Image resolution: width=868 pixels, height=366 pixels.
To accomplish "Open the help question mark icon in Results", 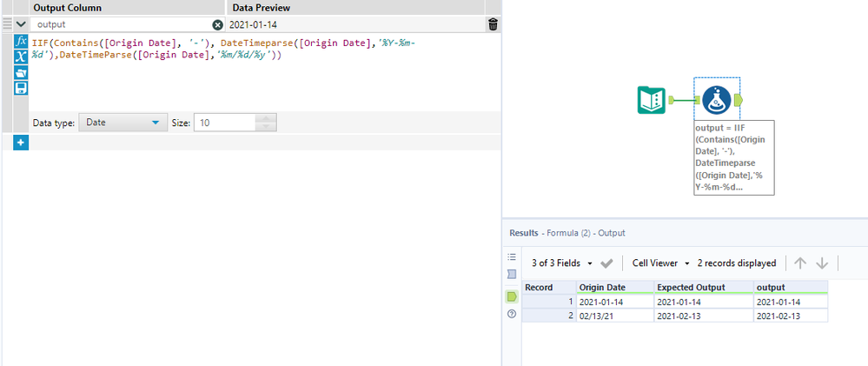I will point(512,314).
